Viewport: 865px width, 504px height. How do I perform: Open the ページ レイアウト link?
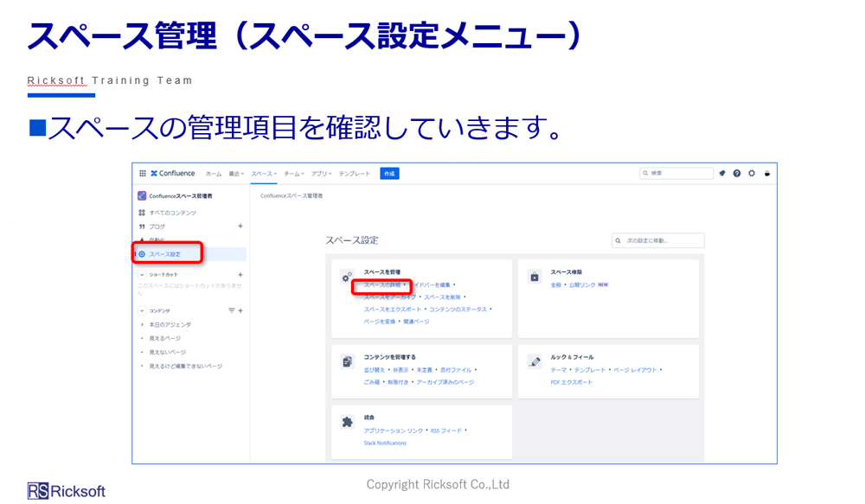(x=635, y=370)
